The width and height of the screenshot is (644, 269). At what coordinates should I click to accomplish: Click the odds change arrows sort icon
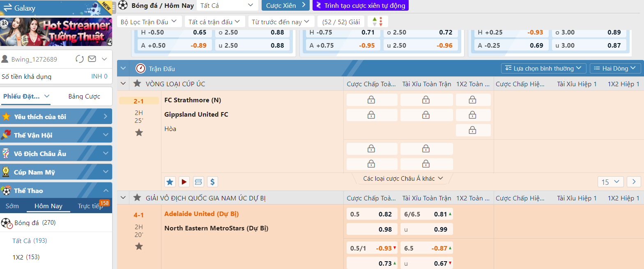coord(377,22)
